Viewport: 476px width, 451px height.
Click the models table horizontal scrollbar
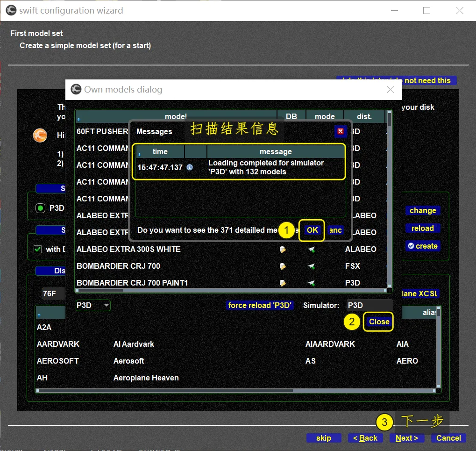(x=231, y=290)
